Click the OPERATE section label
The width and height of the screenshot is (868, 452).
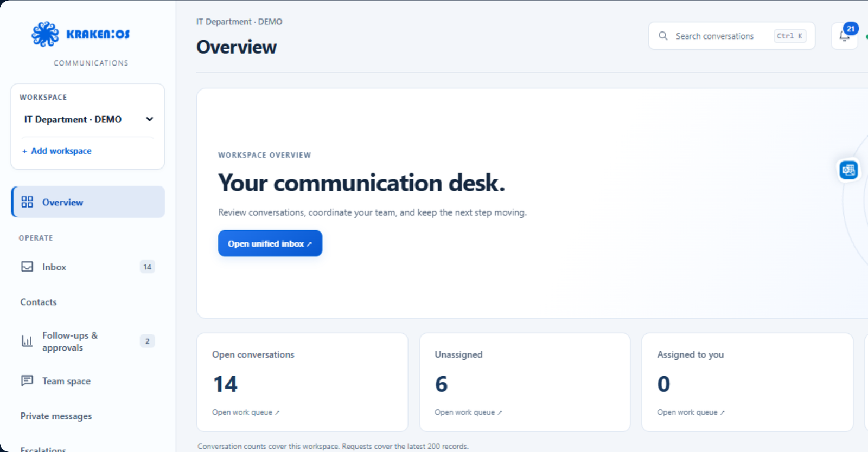[36, 238]
